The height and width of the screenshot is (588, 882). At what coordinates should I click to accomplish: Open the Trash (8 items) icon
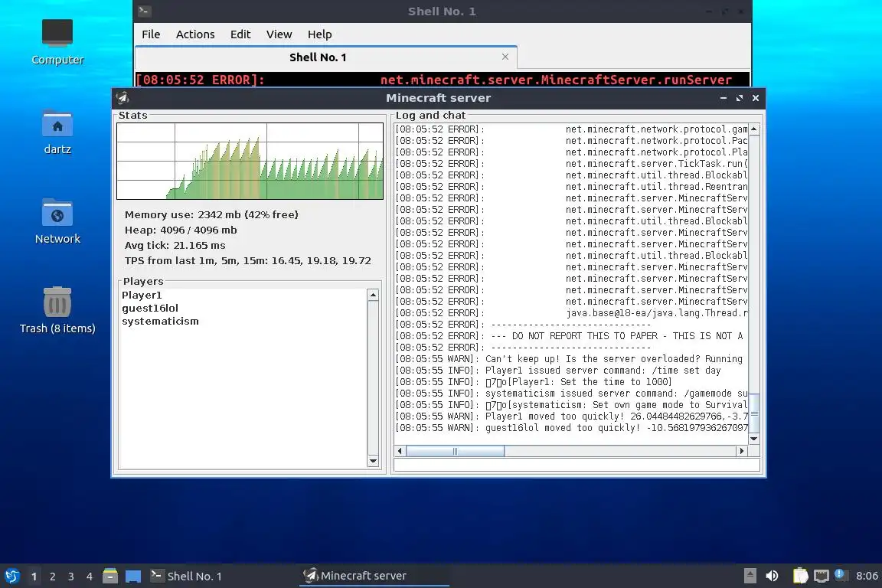[x=57, y=310]
